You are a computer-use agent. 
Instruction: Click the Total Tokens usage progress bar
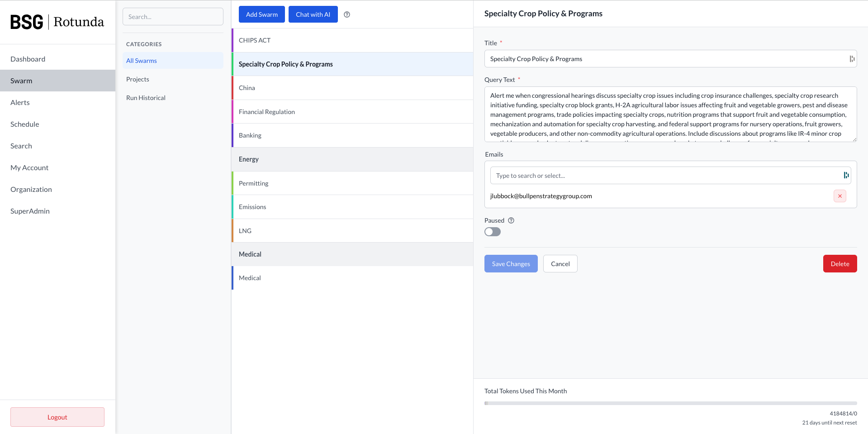tap(670, 403)
